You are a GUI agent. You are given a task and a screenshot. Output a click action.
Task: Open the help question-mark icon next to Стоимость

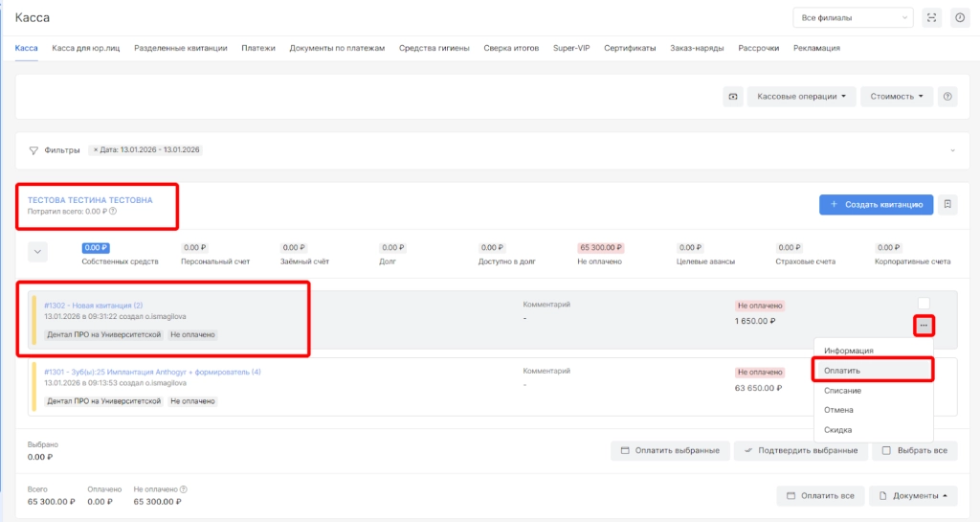point(947,97)
